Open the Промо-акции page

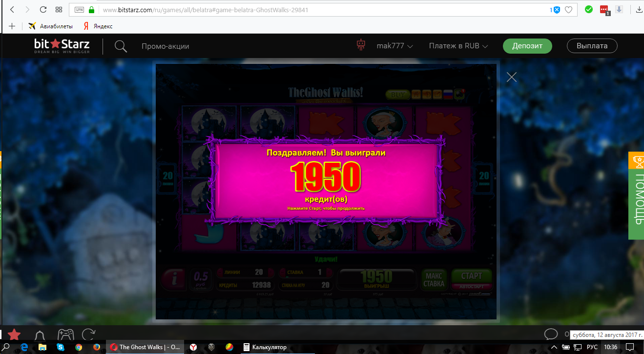point(166,46)
